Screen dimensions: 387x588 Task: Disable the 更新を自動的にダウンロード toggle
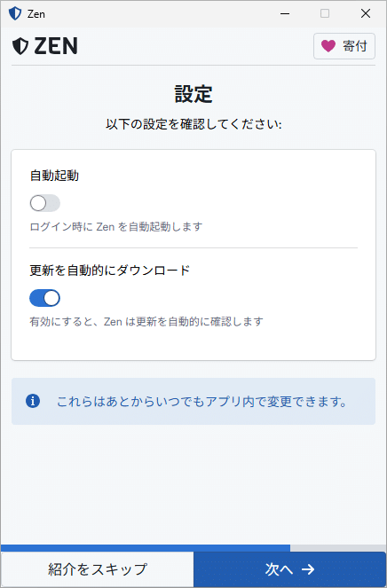[x=44, y=298]
